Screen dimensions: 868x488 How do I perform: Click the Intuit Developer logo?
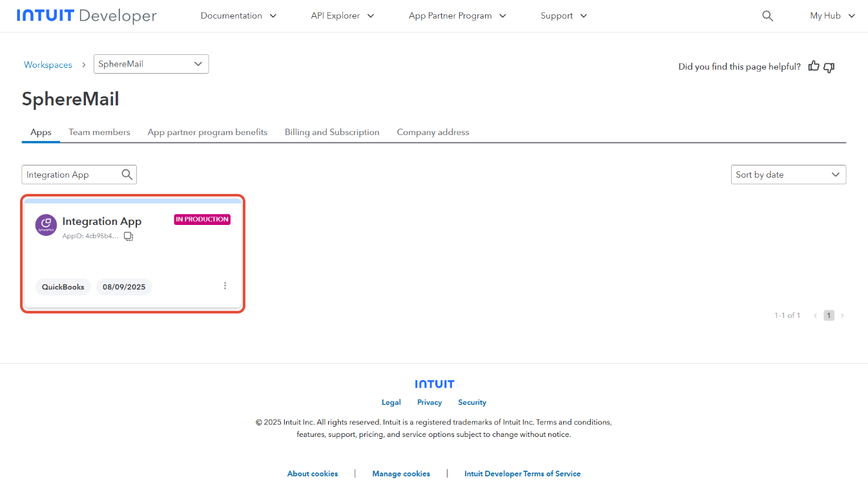pos(87,16)
